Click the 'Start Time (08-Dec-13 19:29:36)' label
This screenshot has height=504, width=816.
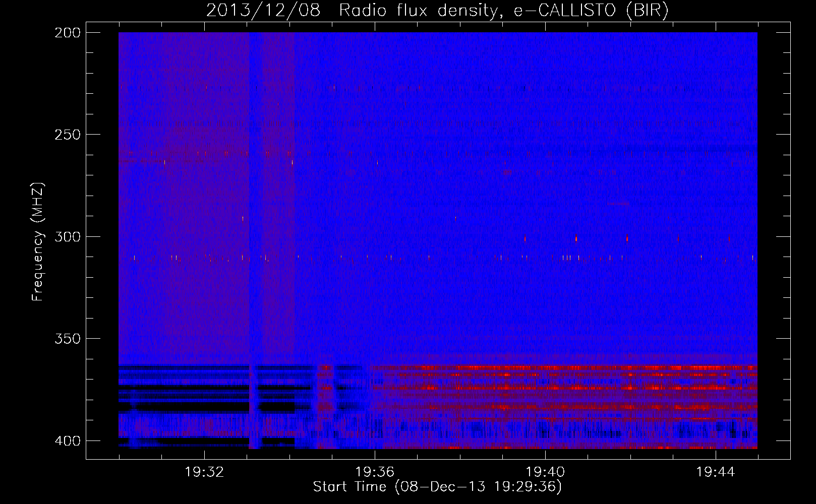click(x=437, y=487)
